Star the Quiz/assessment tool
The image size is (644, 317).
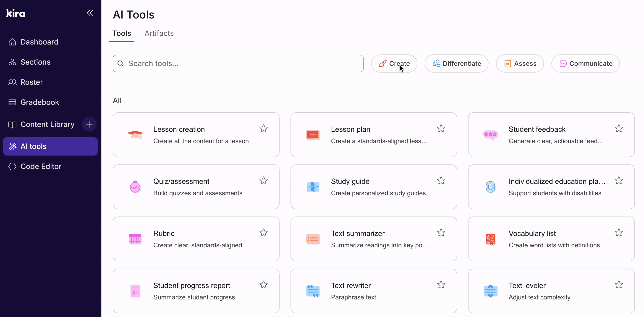click(x=264, y=181)
